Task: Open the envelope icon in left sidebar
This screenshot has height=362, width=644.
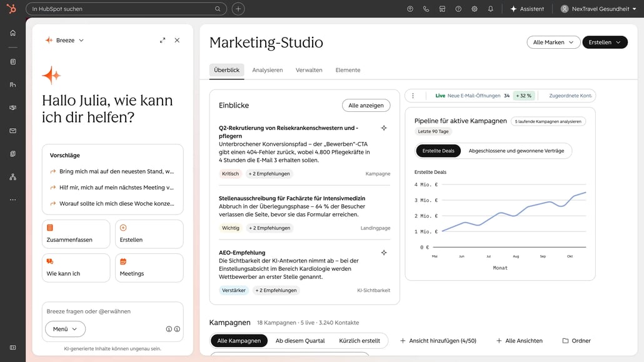Action: click(13, 131)
